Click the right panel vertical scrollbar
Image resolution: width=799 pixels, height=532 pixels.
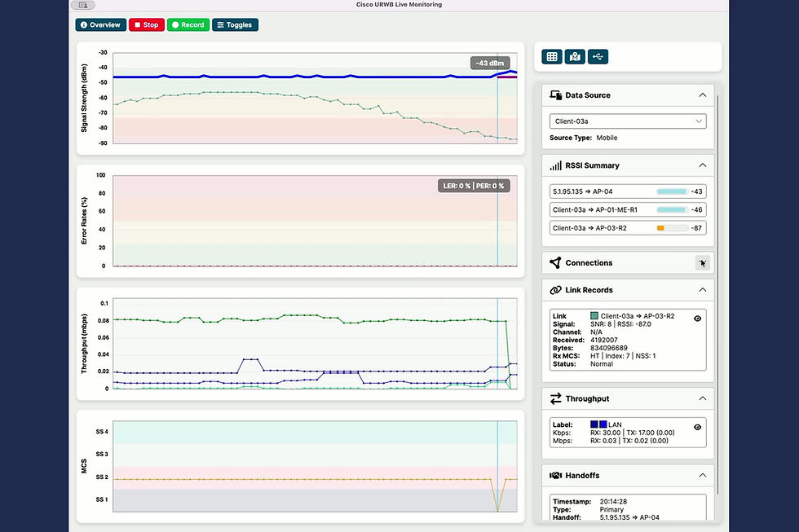coord(717,294)
